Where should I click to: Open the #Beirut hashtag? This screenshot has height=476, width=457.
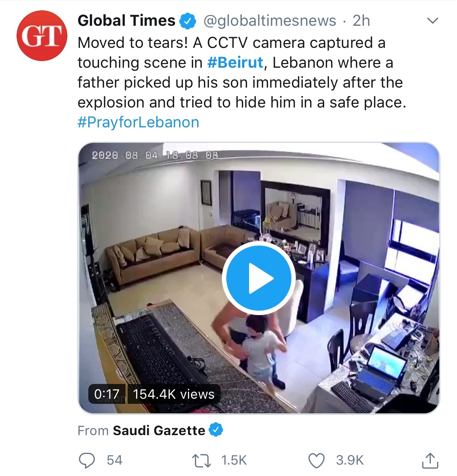pyautogui.click(x=235, y=63)
